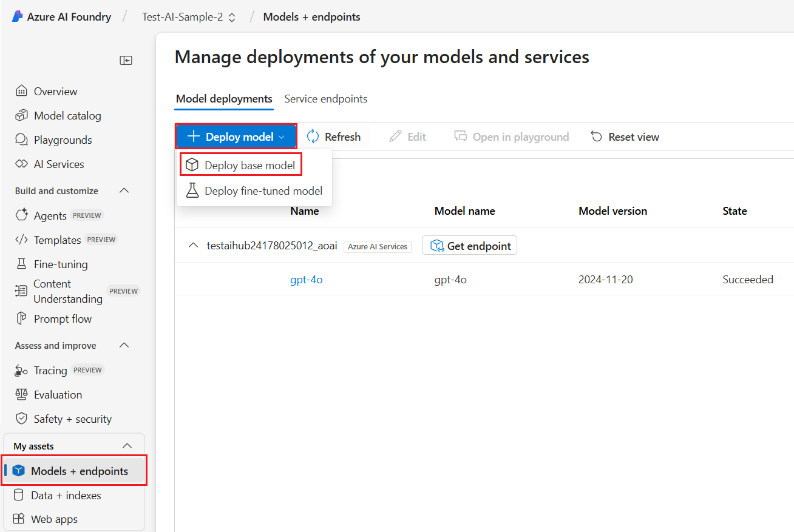
Task: Collapse the testaihub24178025012_aoai group
Action: (193, 246)
